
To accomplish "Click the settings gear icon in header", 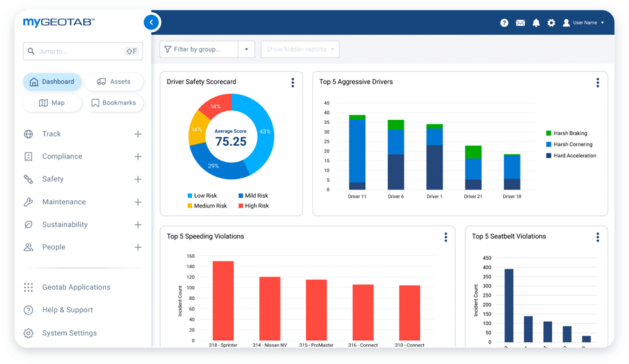I will [551, 23].
